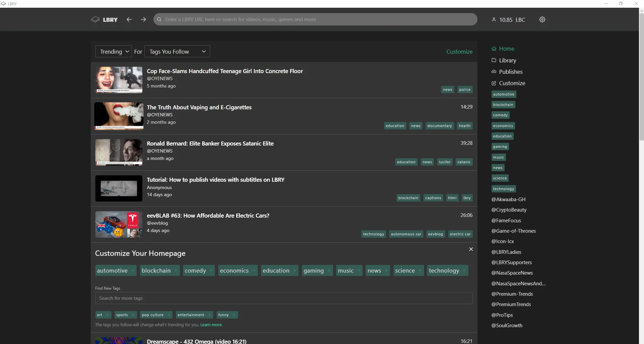Remove the science tag
Screen dimensions: 644x344
(420, 271)
